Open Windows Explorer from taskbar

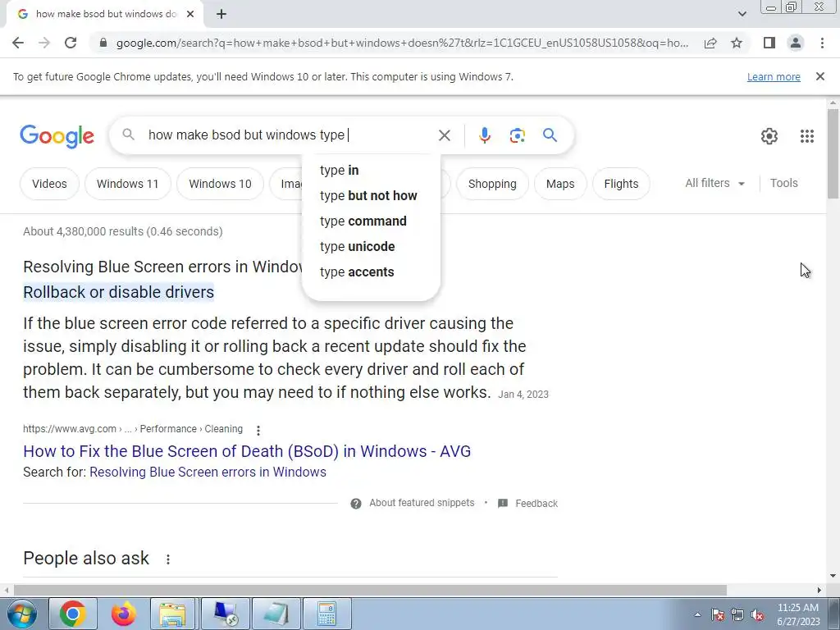click(x=172, y=614)
